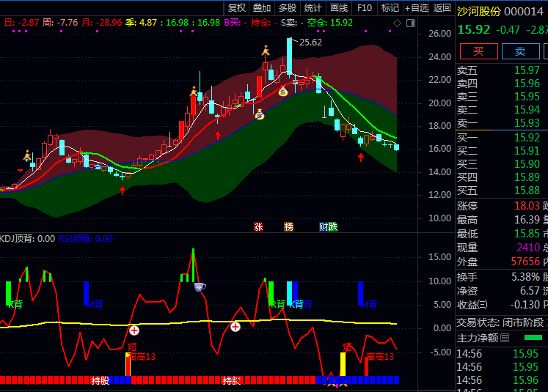The image size is (548, 392).
Task: Click the red up arrow near 18.00 candles
Action: click(x=218, y=135)
